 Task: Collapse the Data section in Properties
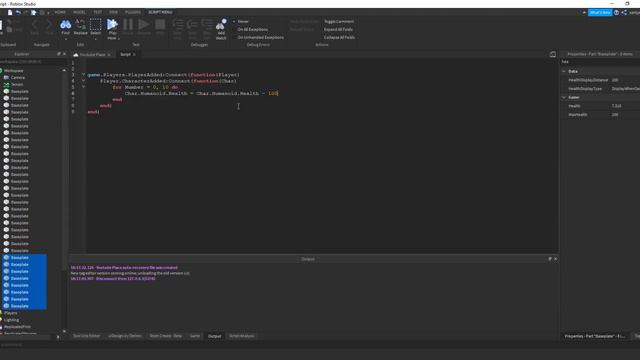click(x=564, y=71)
